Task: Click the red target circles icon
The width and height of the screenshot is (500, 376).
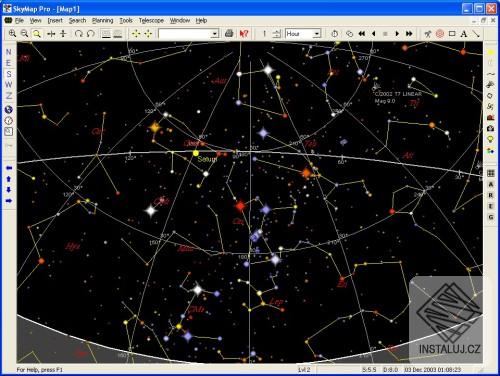Action: pos(440,34)
